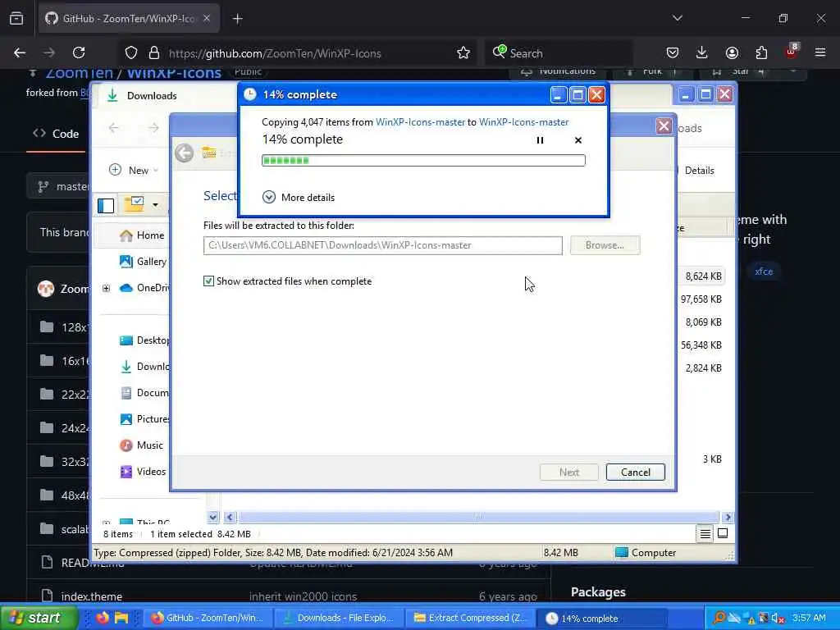
Task: Switch to large thumbnails view icon
Action: click(723, 533)
